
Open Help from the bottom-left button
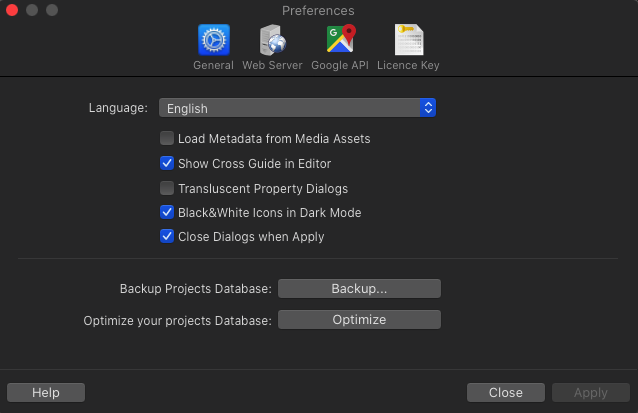point(46,393)
